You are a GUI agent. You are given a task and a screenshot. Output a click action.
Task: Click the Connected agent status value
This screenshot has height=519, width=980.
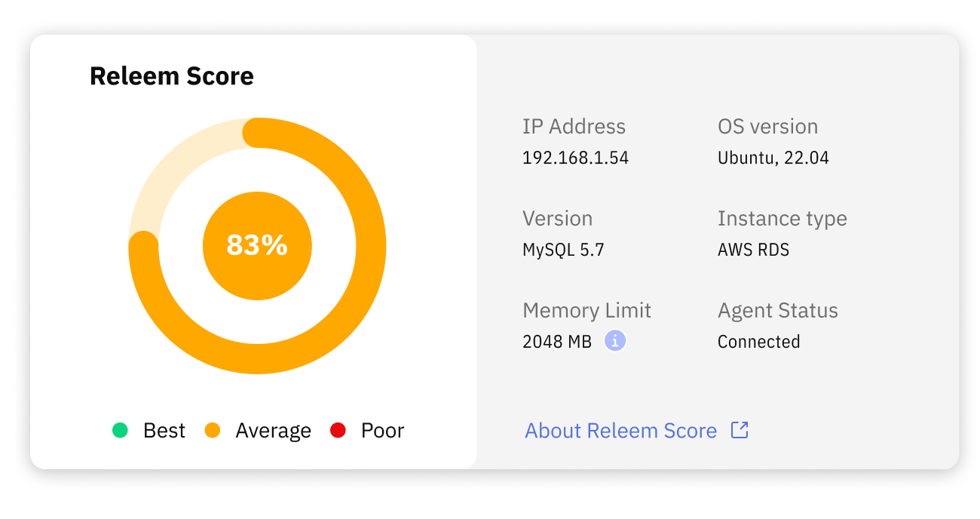(x=758, y=342)
